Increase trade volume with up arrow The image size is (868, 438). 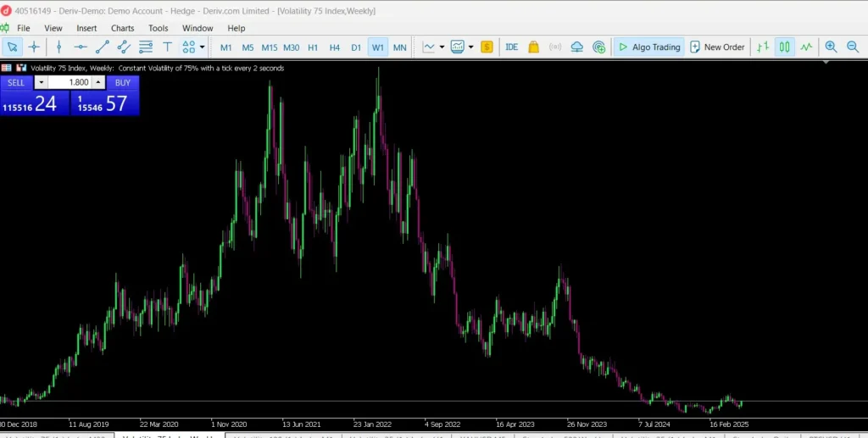click(x=98, y=82)
